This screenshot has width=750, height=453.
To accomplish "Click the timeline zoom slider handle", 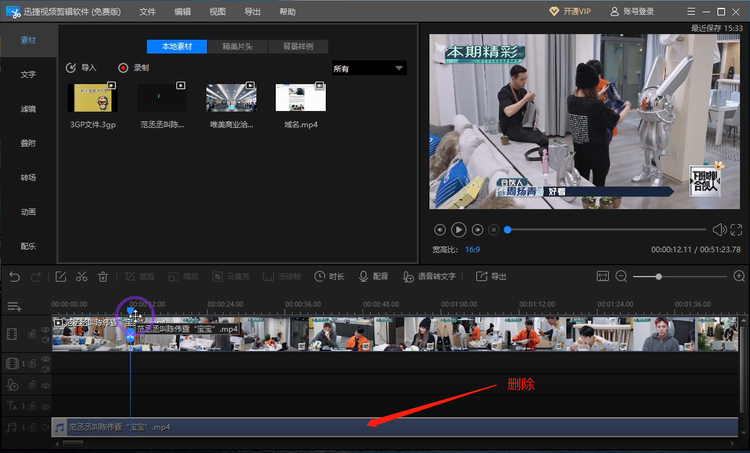I will pyautogui.click(x=659, y=276).
